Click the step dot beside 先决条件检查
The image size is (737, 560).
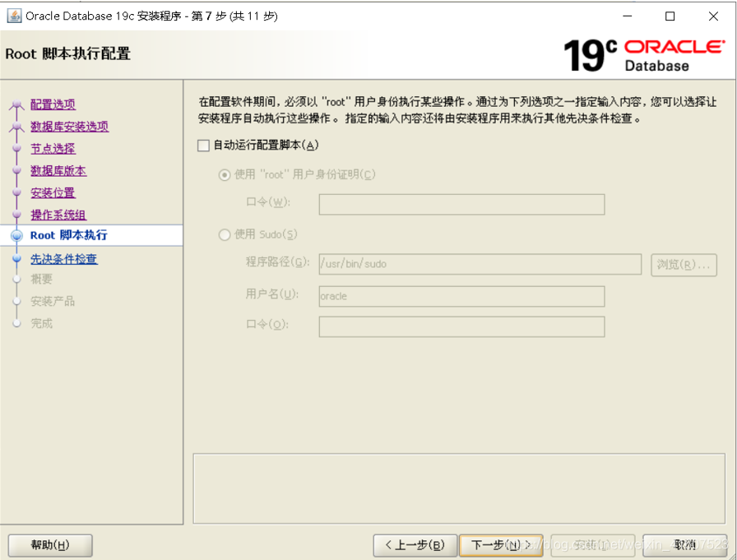click(17, 258)
